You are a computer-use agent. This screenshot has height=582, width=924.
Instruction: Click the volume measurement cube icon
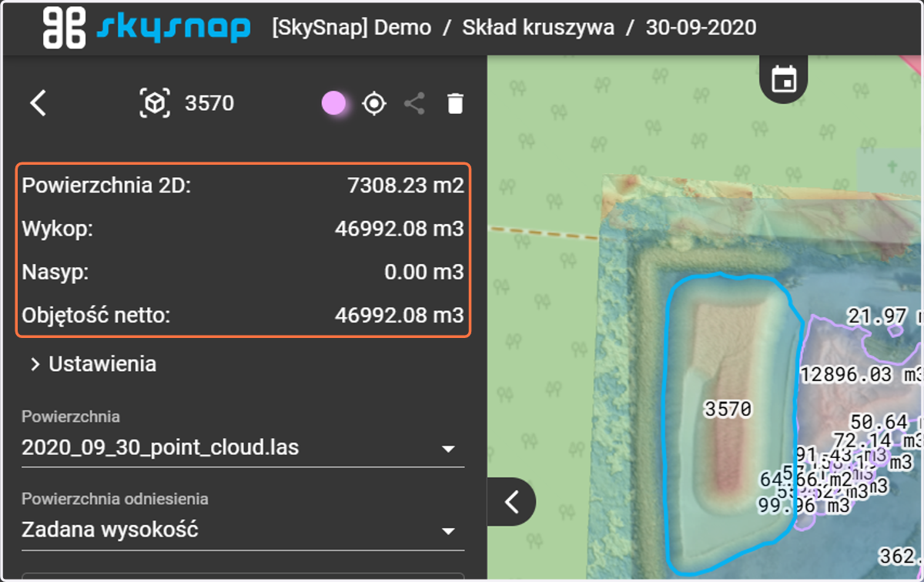(155, 103)
